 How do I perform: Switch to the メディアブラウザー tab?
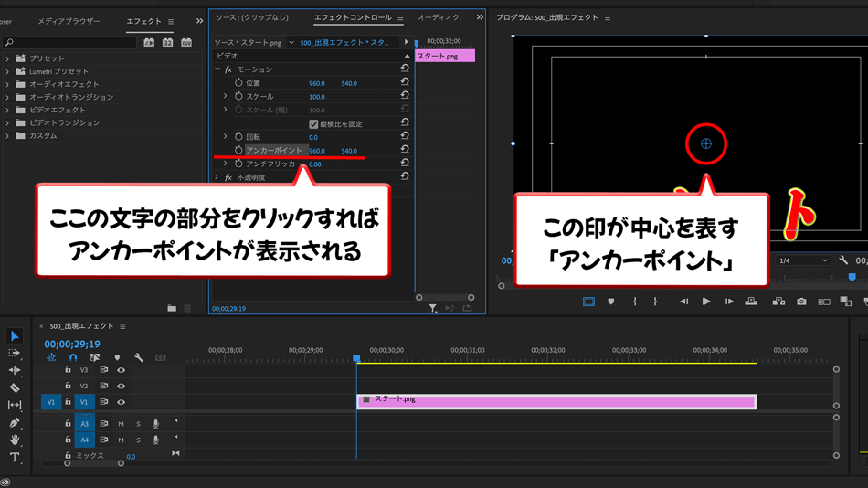coord(69,21)
